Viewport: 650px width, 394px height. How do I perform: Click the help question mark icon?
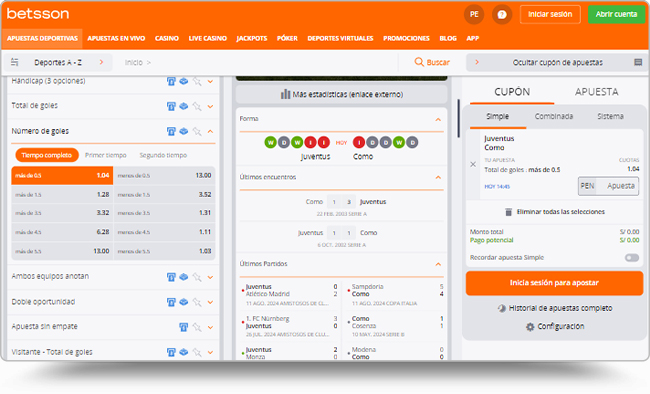[502, 15]
